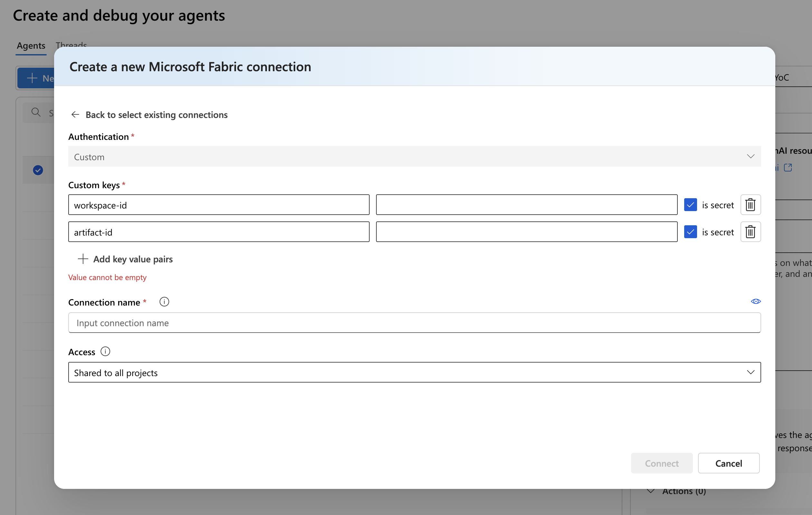Click the dialog title Create a new Microsoft Fabric connection

pos(190,67)
